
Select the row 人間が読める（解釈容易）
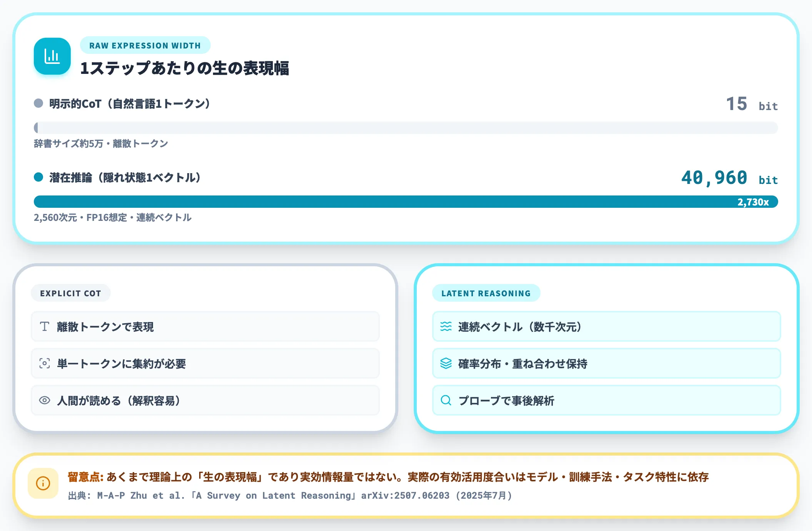[205, 401]
